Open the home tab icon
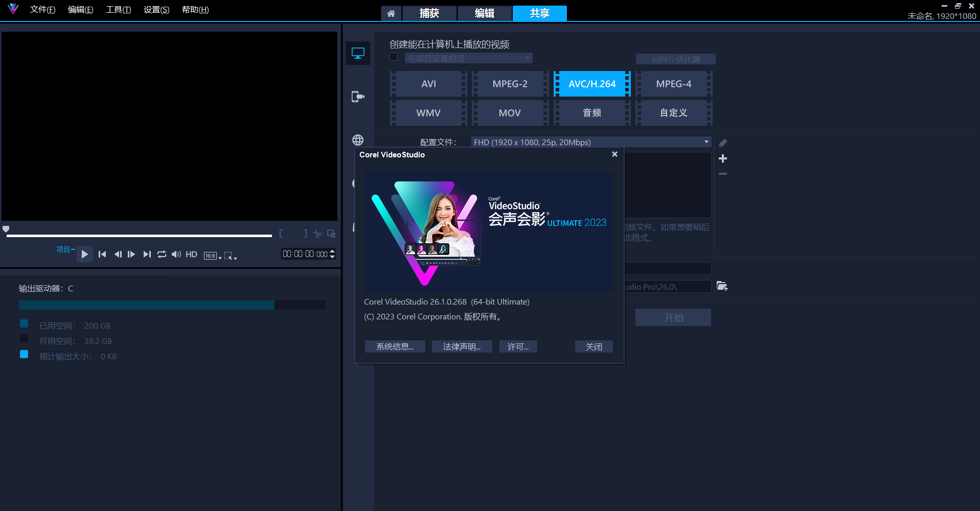The width and height of the screenshot is (980, 511). tap(391, 13)
